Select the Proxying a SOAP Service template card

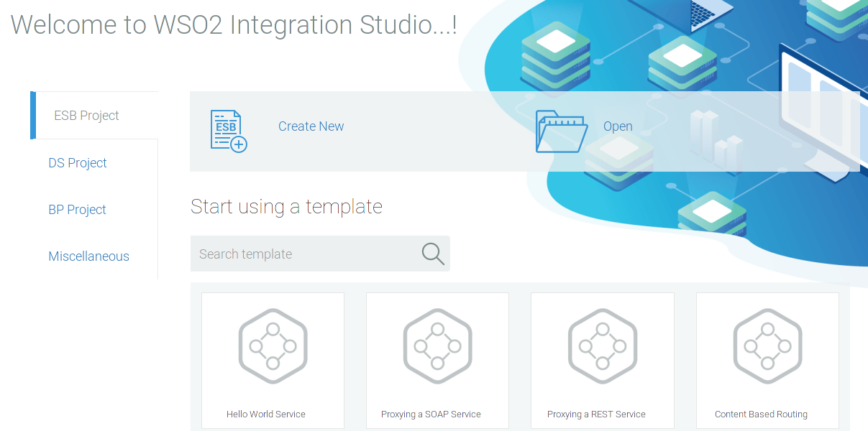(x=437, y=361)
